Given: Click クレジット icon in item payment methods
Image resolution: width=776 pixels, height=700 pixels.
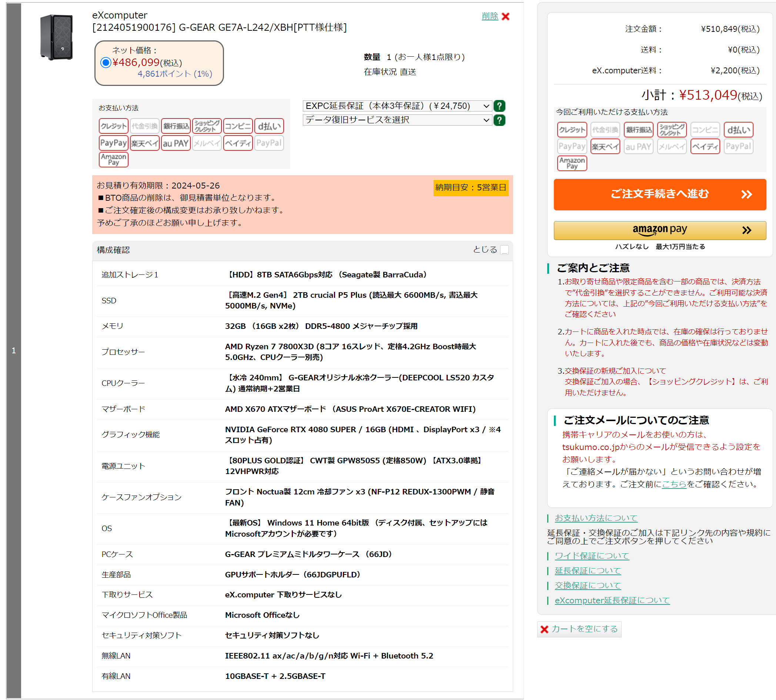Looking at the screenshot, I should 113,126.
